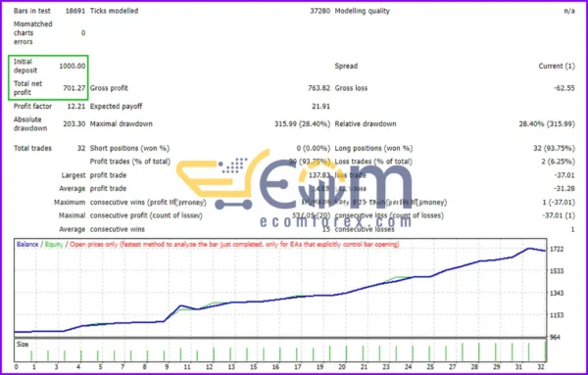Select the gross loss value -62.55
This screenshot has width=588, height=375.
(x=564, y=88)
